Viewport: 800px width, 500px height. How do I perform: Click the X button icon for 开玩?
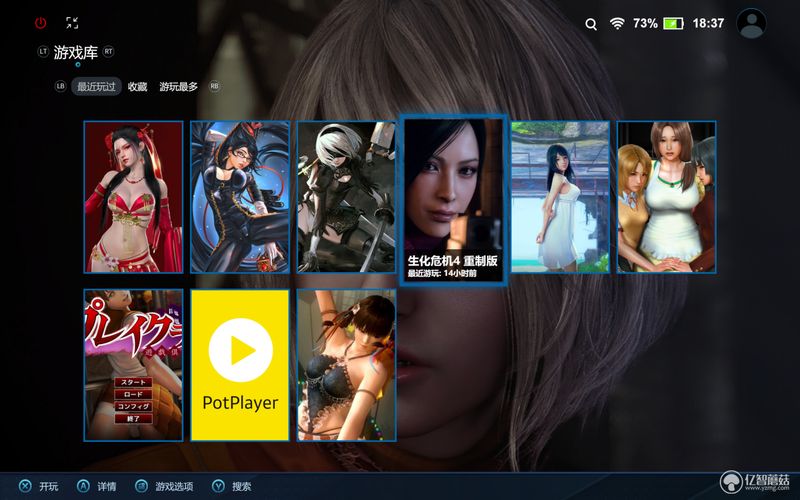[x=25, y=486]
